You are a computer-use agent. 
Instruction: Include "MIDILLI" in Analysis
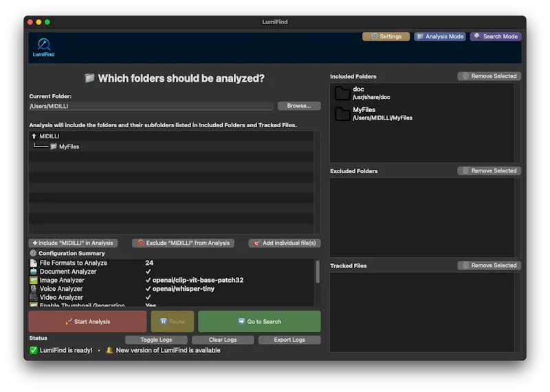[x=73, y=243]
